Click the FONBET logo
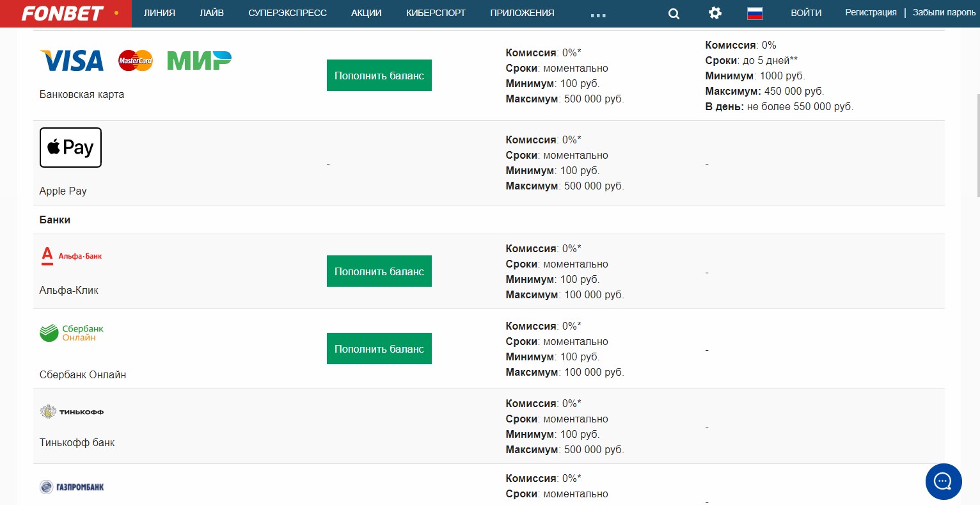The image size is (980, 505). coord(63,13)
